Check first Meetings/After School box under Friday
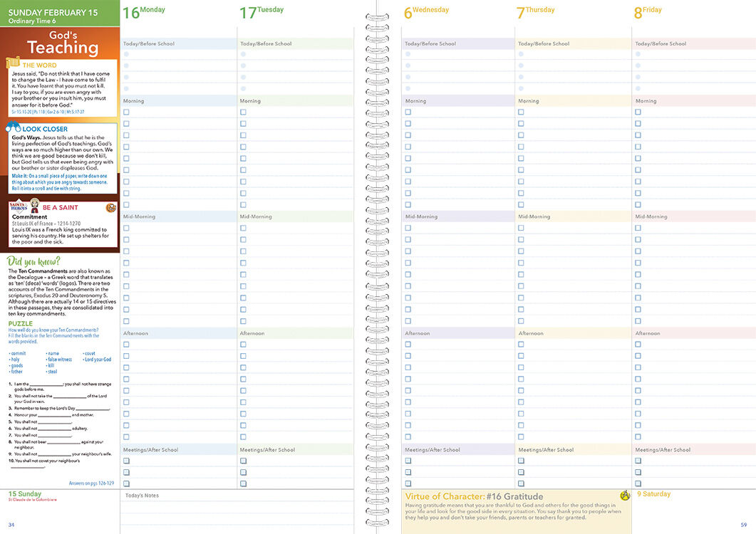 pyautogui.click(x=638, y=461)
